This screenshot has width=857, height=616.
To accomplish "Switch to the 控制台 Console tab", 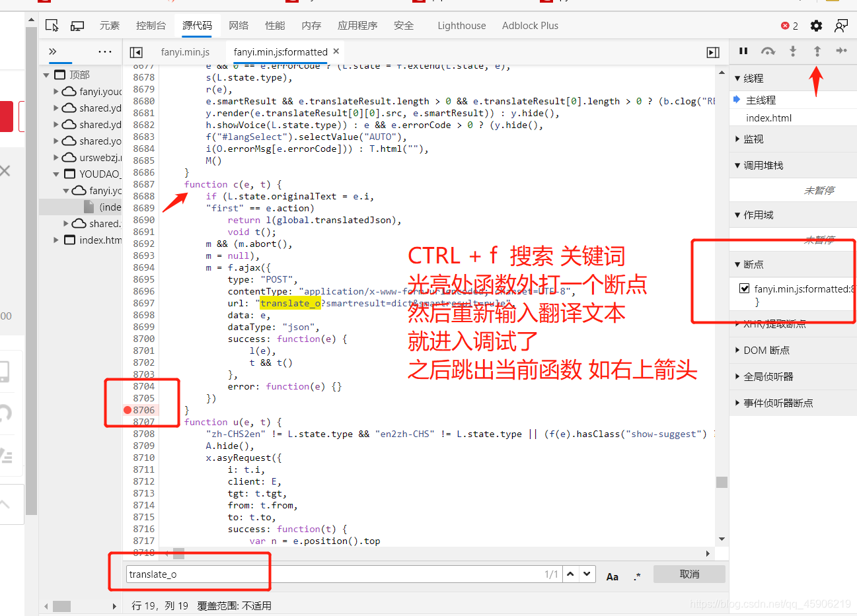I will tap(151, 26).
